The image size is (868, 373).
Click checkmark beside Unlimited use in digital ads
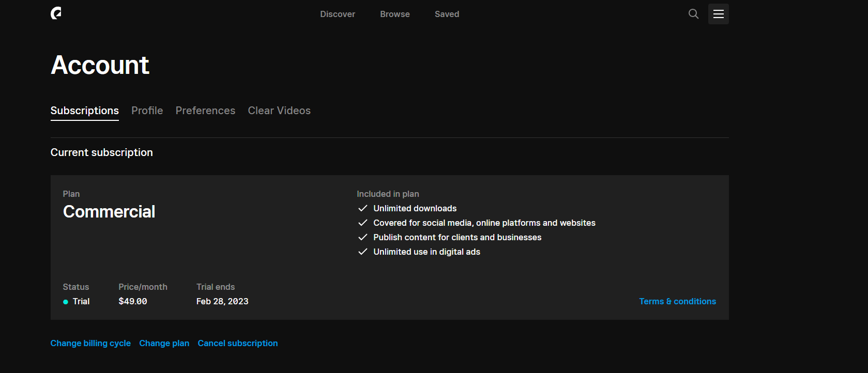363,252
